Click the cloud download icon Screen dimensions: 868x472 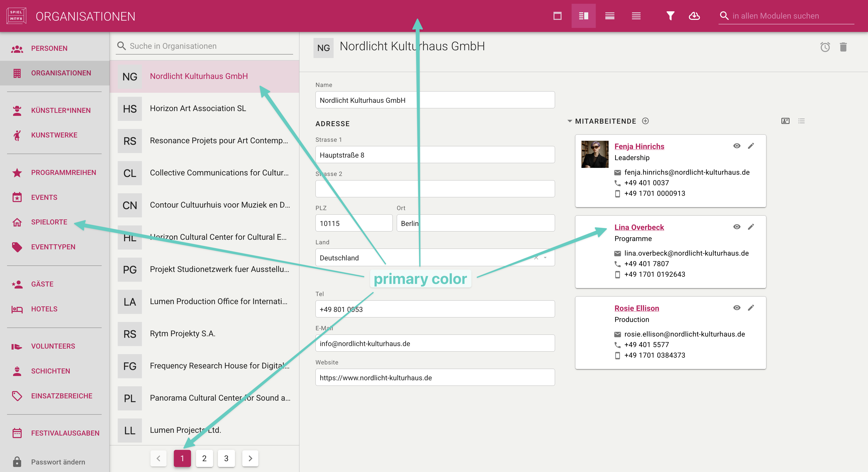694,16
